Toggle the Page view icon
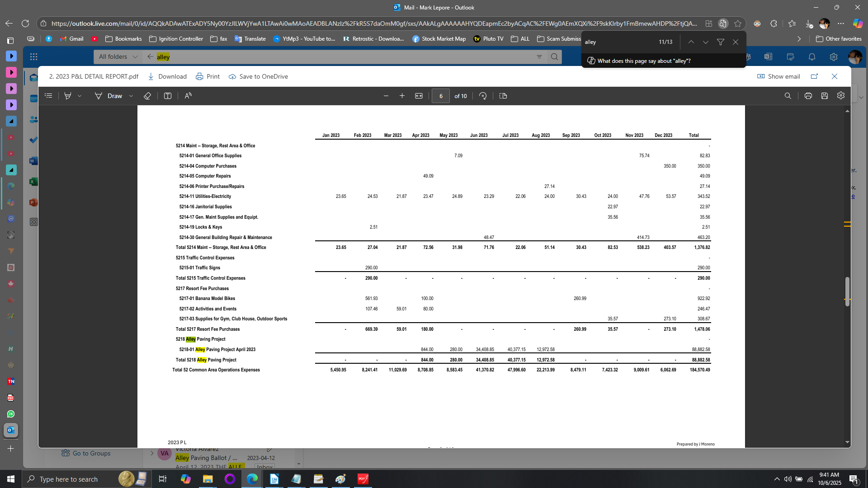 click(x=503, y=96)
